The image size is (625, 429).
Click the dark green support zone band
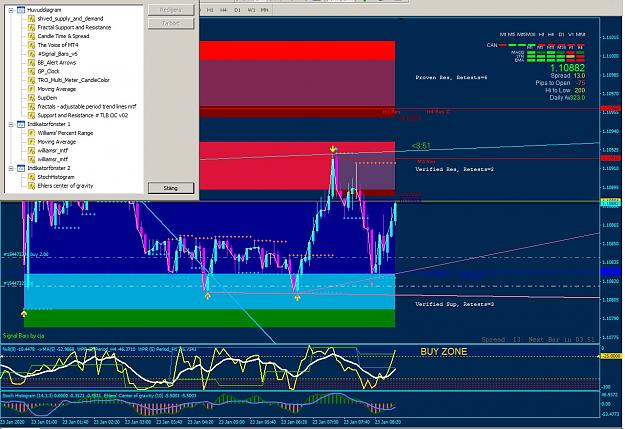(x=210, y=318)
